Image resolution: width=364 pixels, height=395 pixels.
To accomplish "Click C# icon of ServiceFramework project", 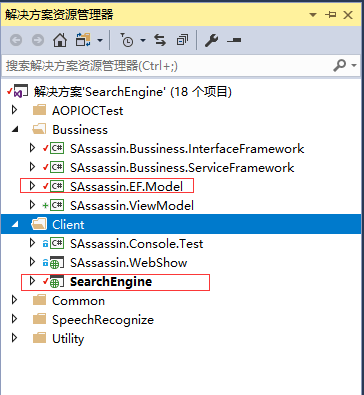I will point(57,167).
